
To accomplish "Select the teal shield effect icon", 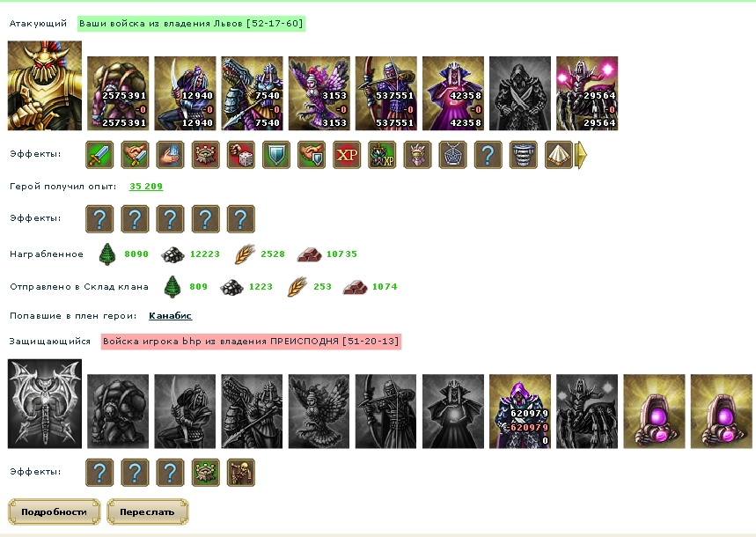I will click(x=275, y=155).
